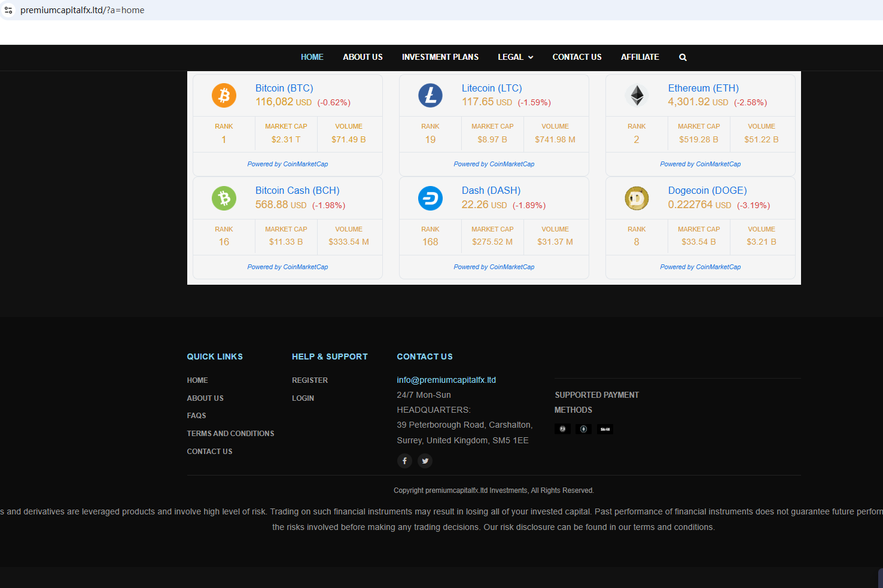Image resolution: width=883 pixels, height=588 pixels.
Task: Click the orange Bitcoin logo icon
Action: 224,96
